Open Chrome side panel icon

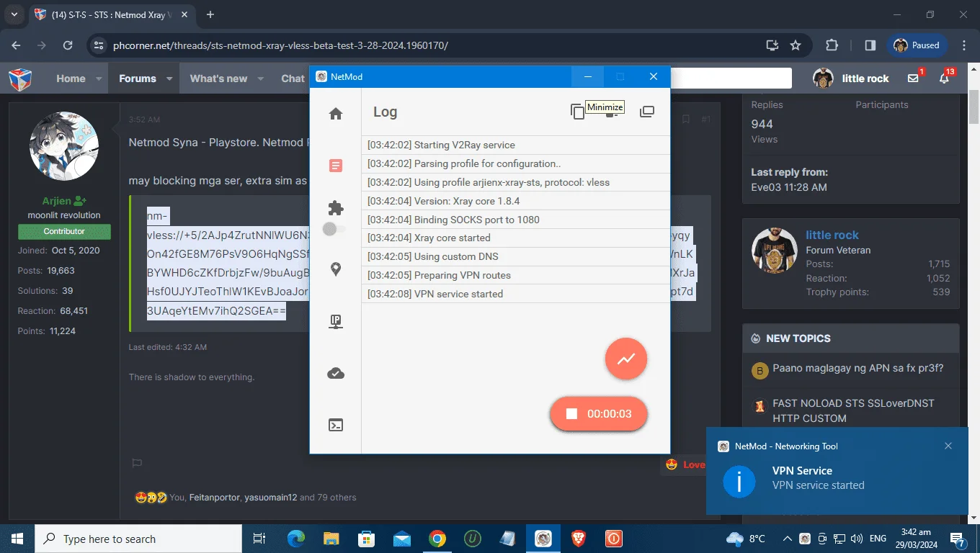point(870,45)
